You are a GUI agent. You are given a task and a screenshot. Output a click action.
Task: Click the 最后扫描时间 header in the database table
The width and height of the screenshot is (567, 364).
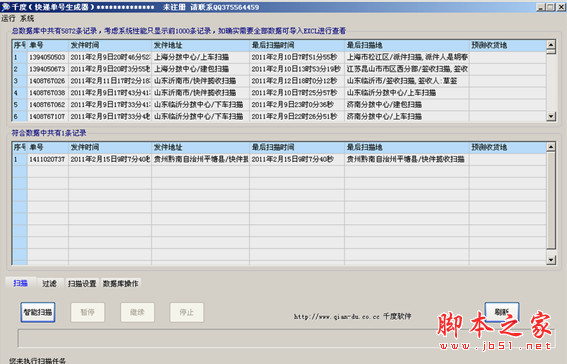pos(297,45)
